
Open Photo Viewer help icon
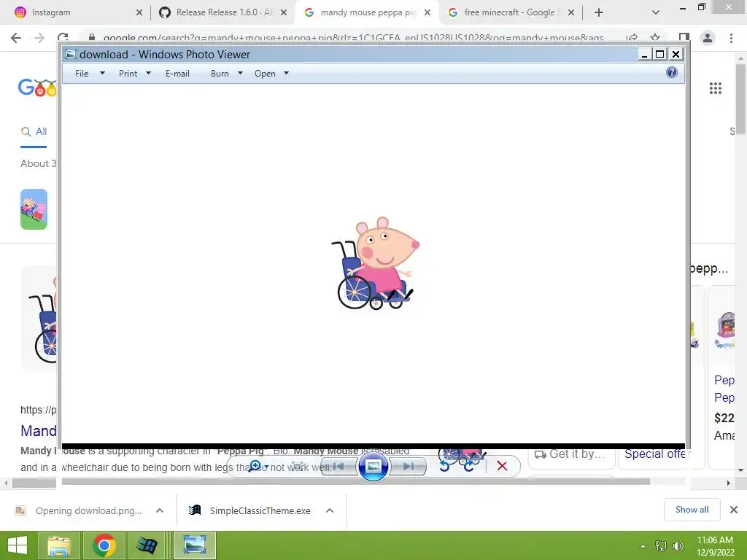click(672, 72)
